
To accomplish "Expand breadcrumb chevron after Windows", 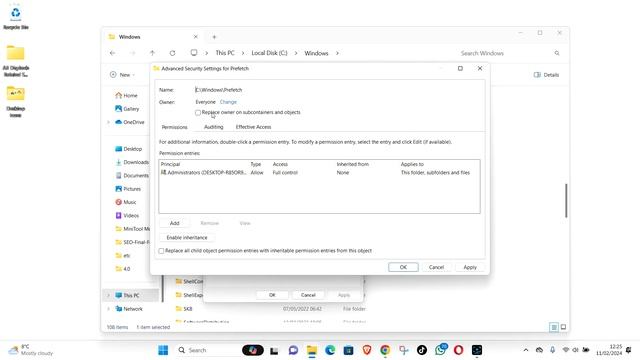I will (x=337, y=53).
